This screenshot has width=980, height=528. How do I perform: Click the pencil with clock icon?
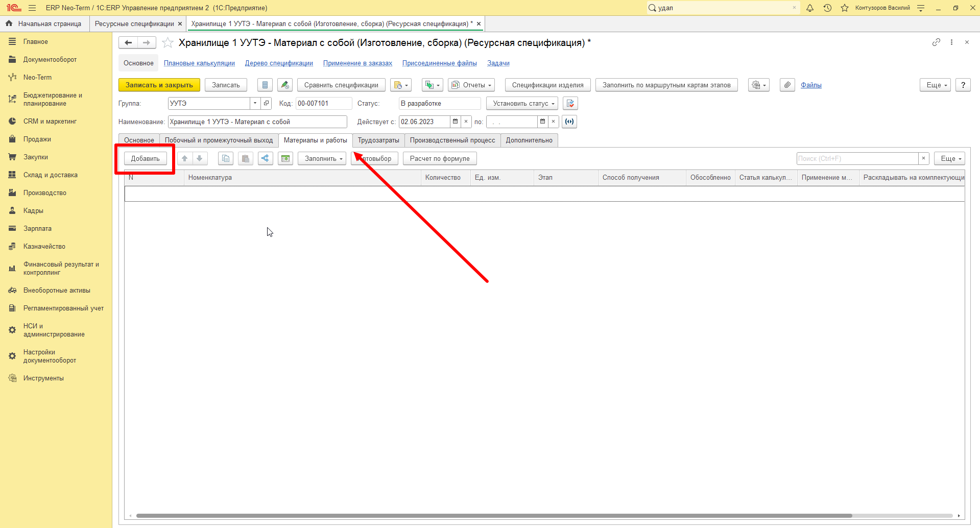coord(285,85)
